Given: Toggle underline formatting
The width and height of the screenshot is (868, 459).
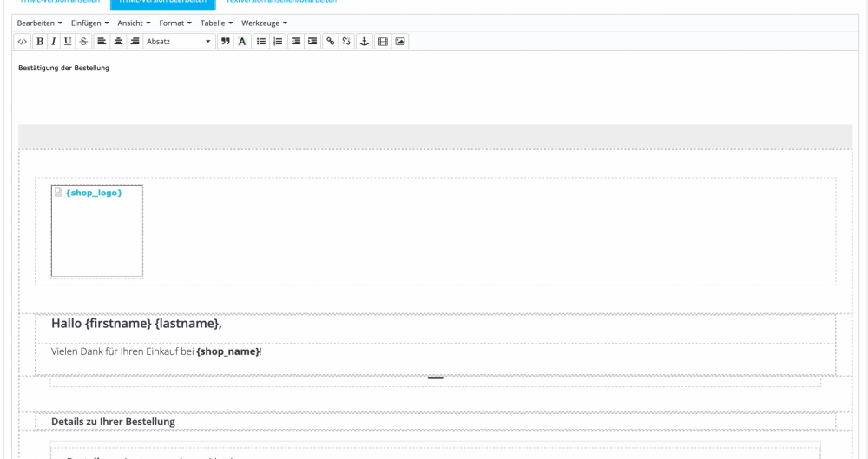Looking at the screenshot, I should pyautogui.click(x=68, y=42).
